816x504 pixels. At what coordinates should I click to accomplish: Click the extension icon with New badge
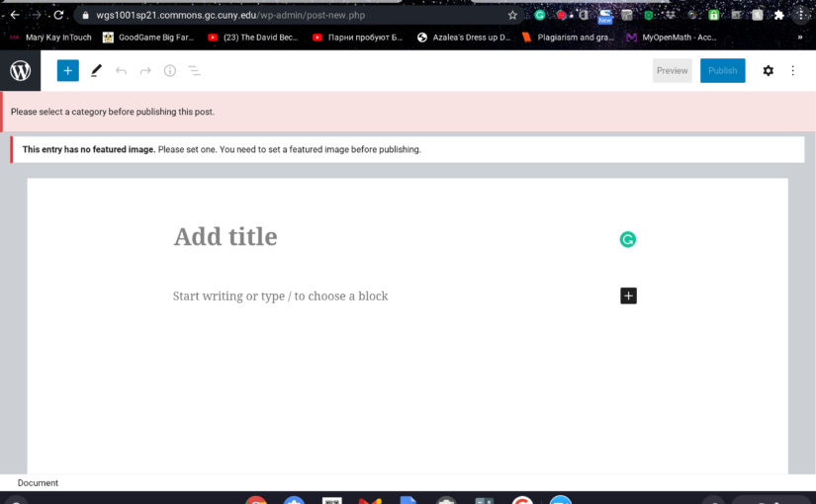(x=604, y=16)
